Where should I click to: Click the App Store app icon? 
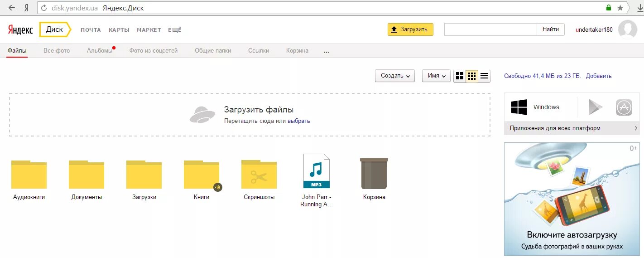(x=624, y=107)
